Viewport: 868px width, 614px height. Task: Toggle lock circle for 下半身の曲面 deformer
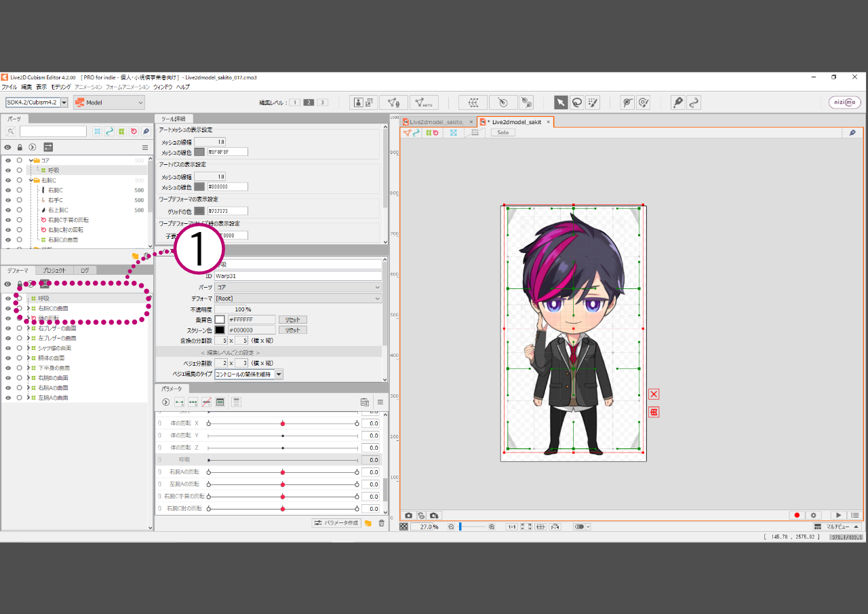pos(20,368)
